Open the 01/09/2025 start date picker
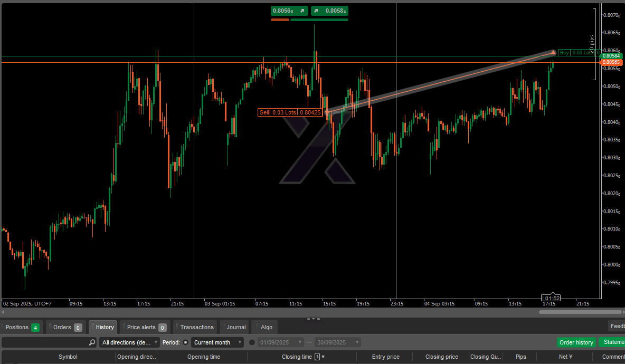The image size is (625, 364). pyautogui.click(x=281, y=342)
